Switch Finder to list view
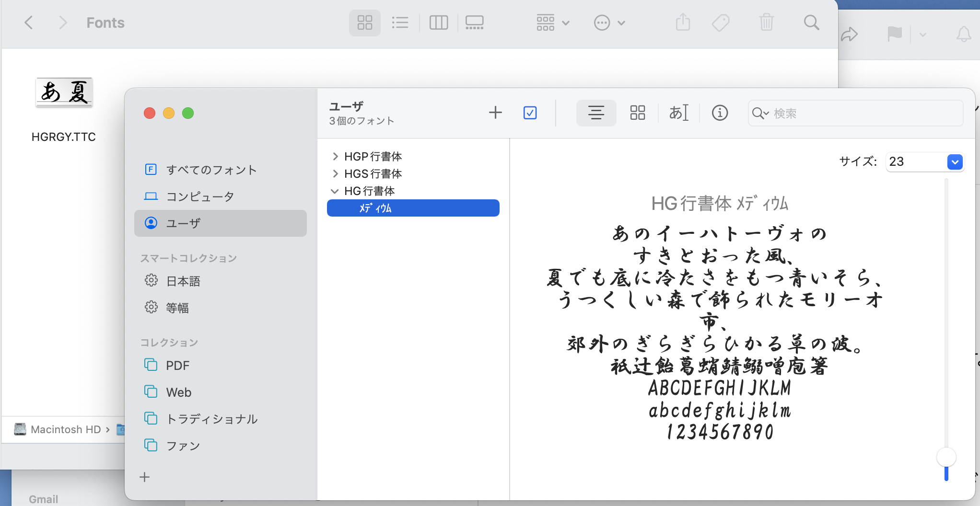Viewport: 980px width, 506px height. [400, 23]
